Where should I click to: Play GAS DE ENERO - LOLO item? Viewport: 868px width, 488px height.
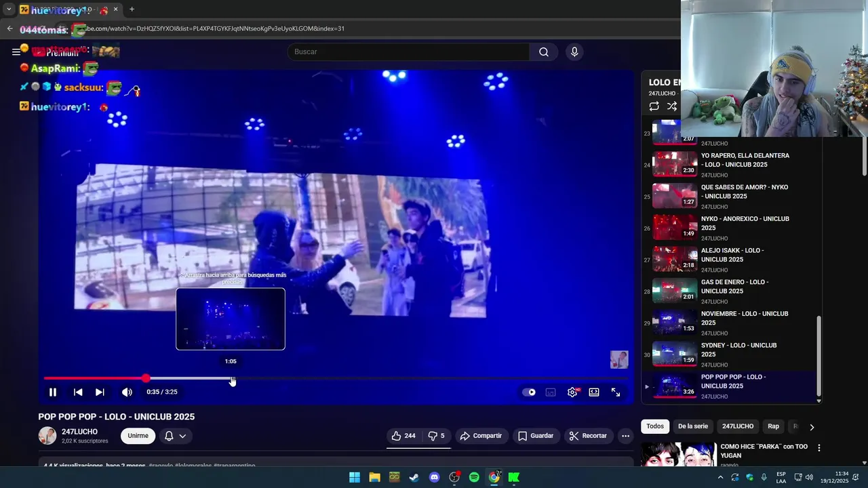click(735, 287)
